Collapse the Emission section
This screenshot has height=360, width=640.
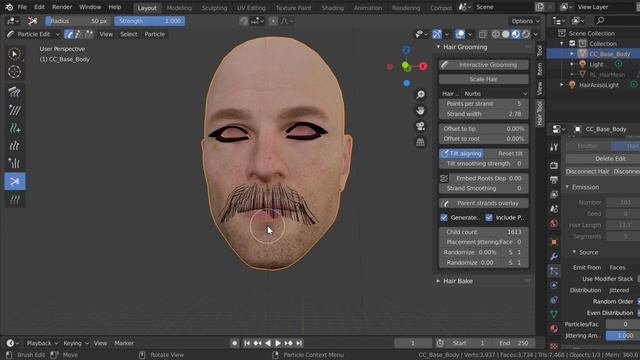(567, 187)
